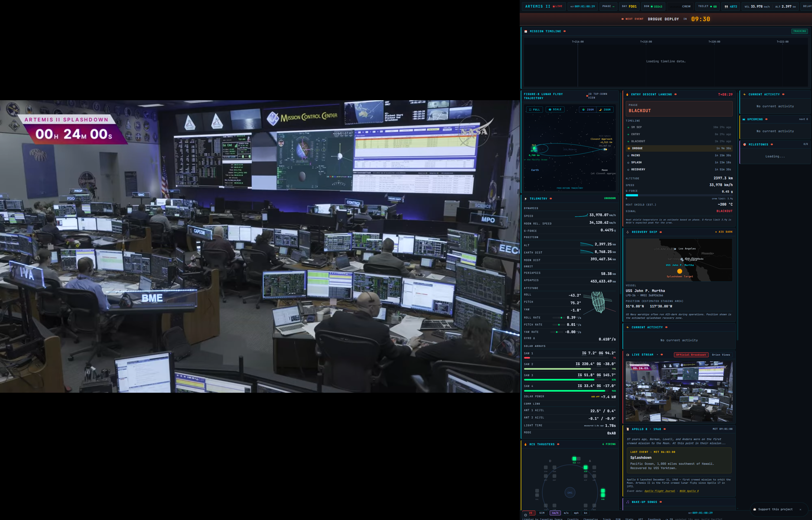Click the T+218:00 timeline marker
812x520 pixels.
point(646,42)
